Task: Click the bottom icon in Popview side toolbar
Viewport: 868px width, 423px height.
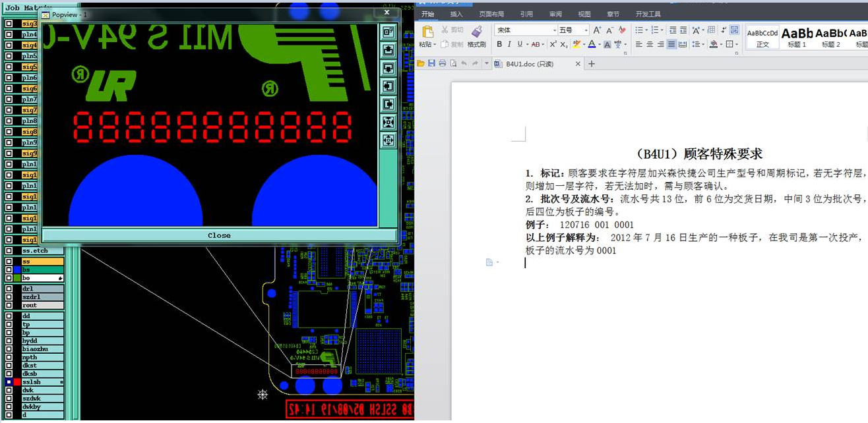Action: coord(388,140)
